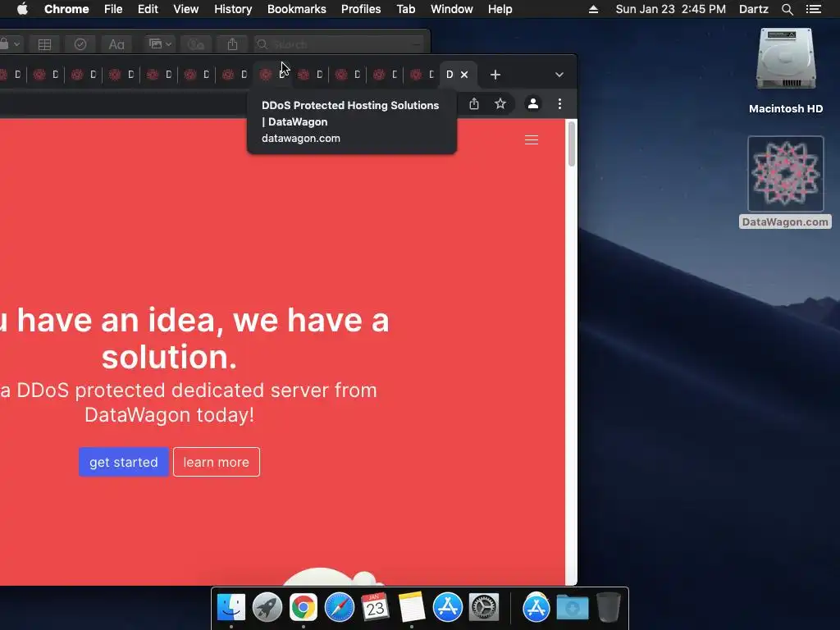Open Calendar from the Dock
Screen dimensions: 840x630
click(375, 608)
